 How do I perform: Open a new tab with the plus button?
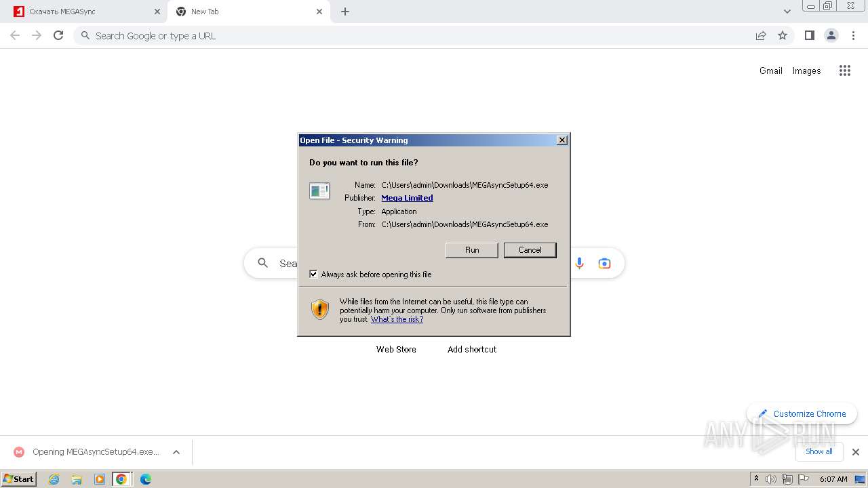click(345, 12)
